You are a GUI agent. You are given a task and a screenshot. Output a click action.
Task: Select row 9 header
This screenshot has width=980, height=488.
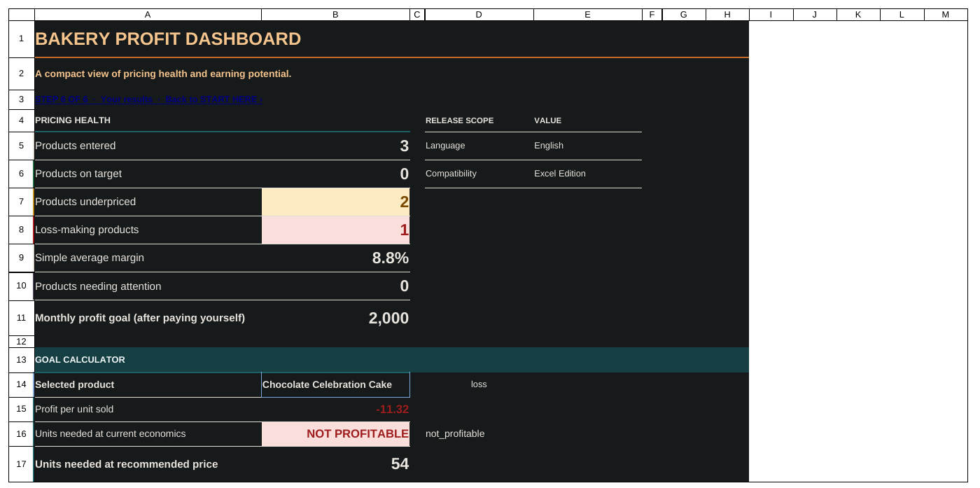tap(21, 258)
